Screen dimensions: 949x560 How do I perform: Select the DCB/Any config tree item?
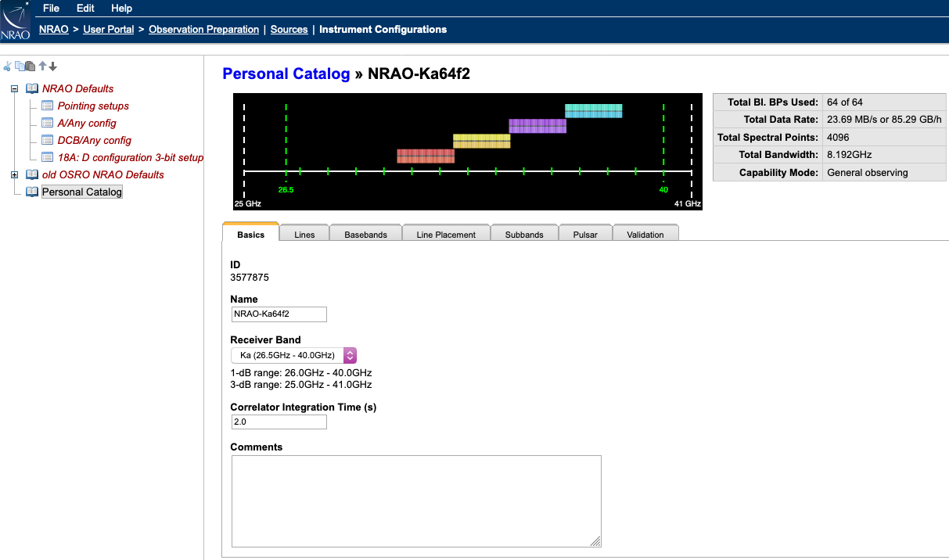pos(94,140)
